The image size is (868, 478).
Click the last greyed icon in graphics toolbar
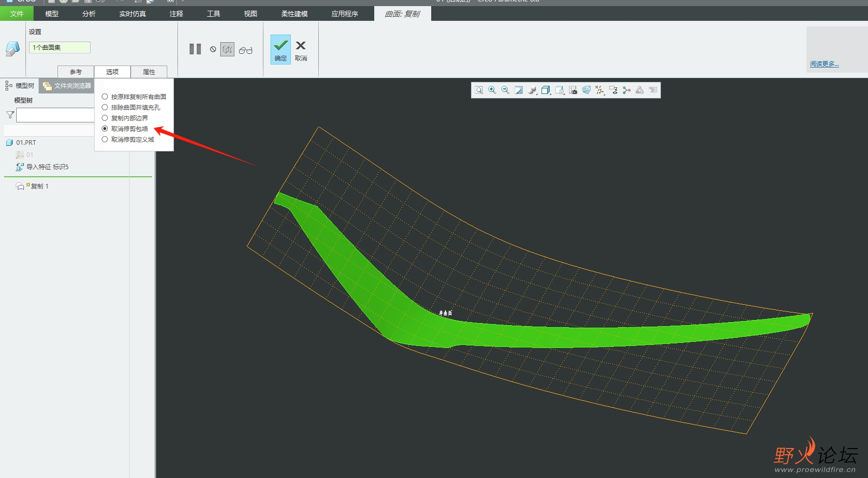pyautogui.click(x=653, y=90)
